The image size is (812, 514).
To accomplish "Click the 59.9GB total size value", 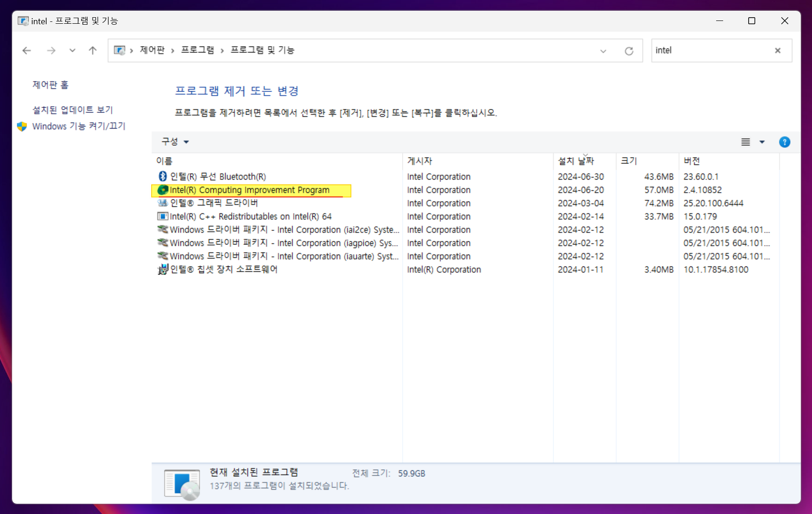I will click(x=411, y=473).
